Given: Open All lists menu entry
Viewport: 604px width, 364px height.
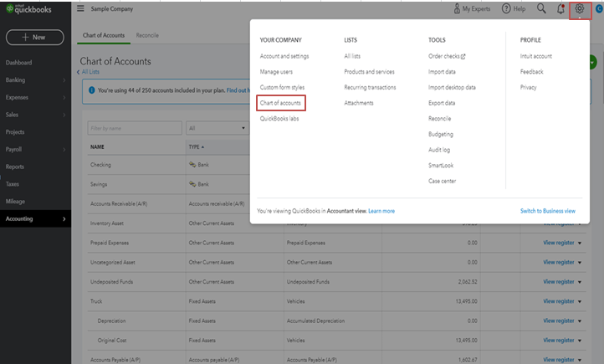Looking at the screenshot, I should [352, 56].
